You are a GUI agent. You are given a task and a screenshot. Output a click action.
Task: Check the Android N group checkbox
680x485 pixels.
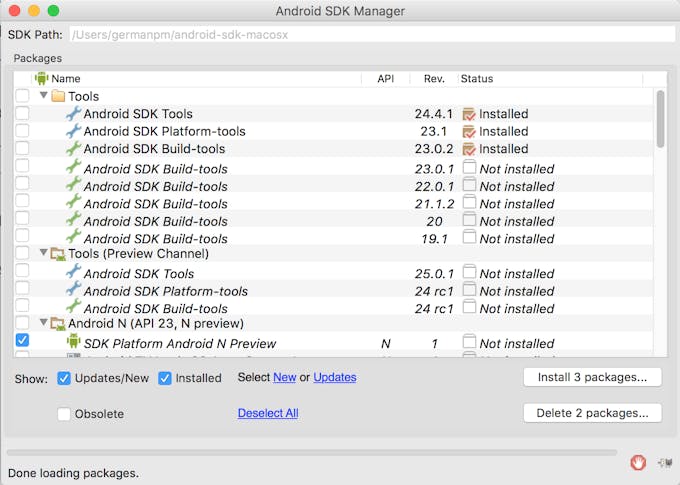click(22, 323)
